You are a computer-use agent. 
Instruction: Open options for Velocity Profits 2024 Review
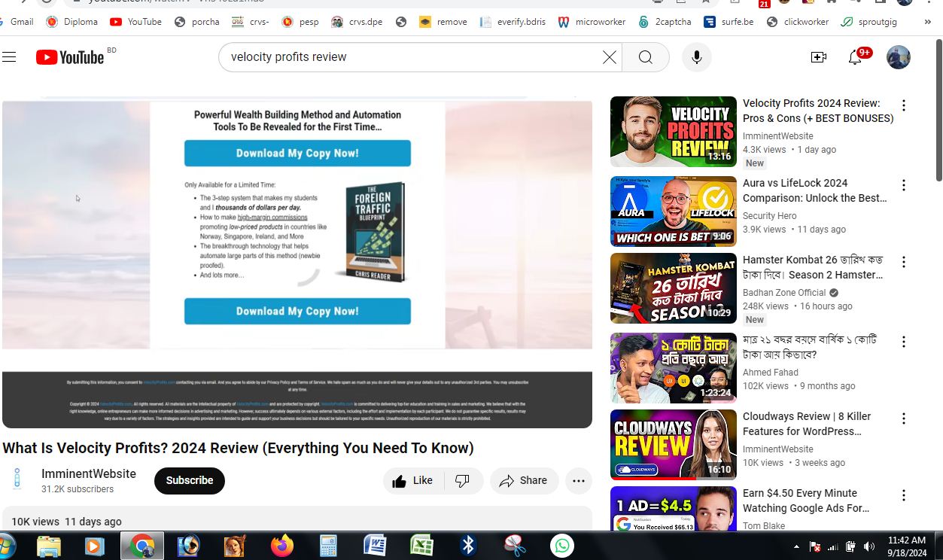904,105
